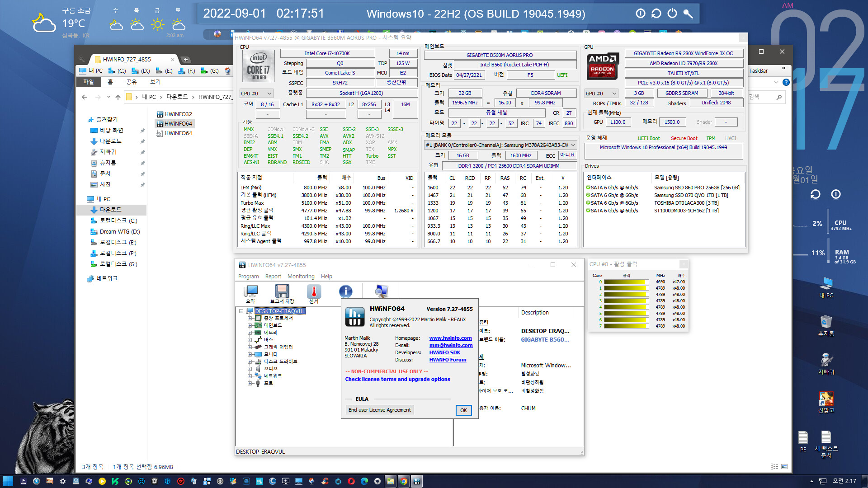
Task: Click the Explorer help question mark icon
Action: click(x=786, y=82)
